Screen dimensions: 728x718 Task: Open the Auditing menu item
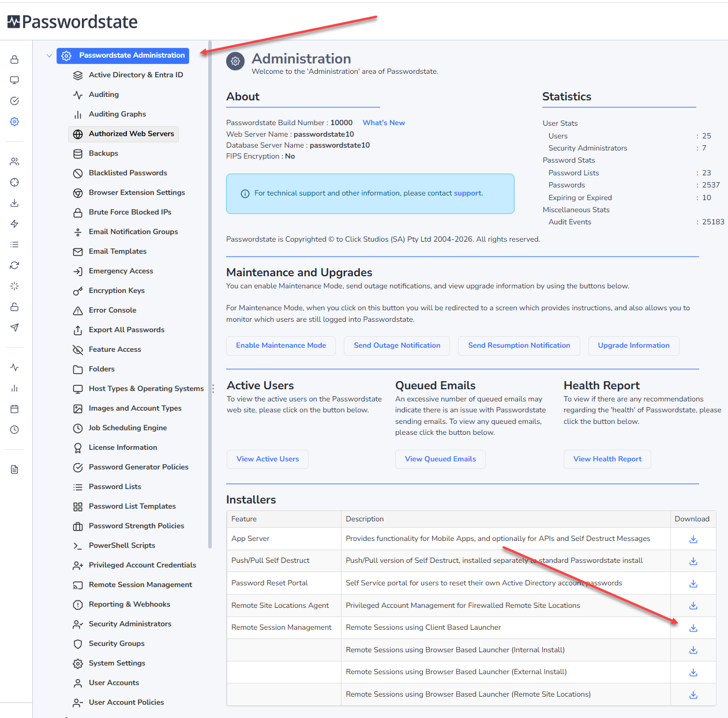point(96,95)
